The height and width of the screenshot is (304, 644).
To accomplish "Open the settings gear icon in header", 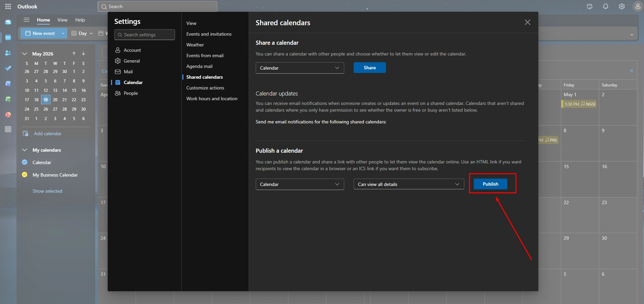I will (622, 6).
